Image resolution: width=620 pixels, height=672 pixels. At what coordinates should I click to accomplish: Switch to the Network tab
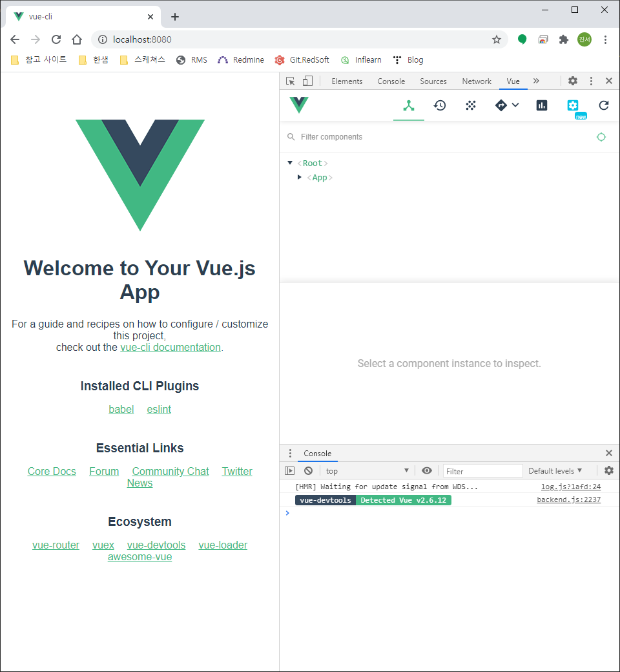477,81
